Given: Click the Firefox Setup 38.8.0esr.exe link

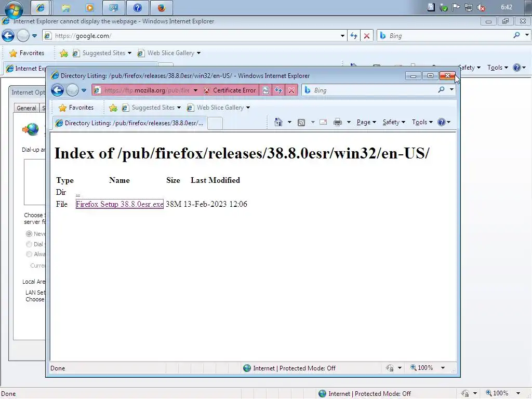Looking at the screenshot, I should 119,204.
